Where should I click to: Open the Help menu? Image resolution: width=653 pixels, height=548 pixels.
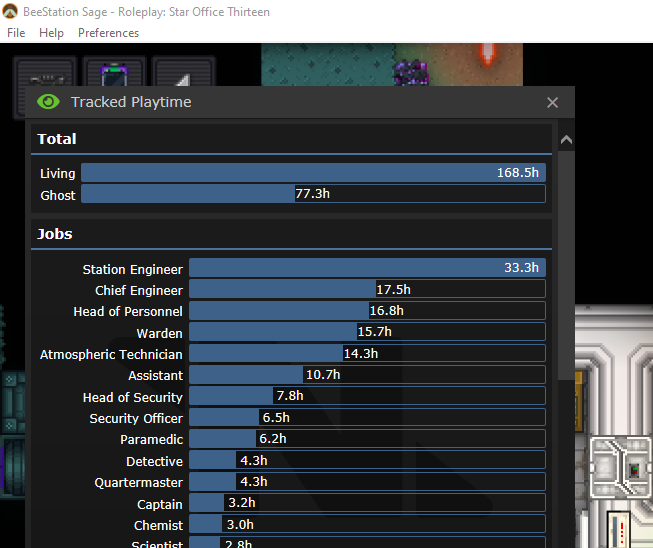(x=51, y=33)
